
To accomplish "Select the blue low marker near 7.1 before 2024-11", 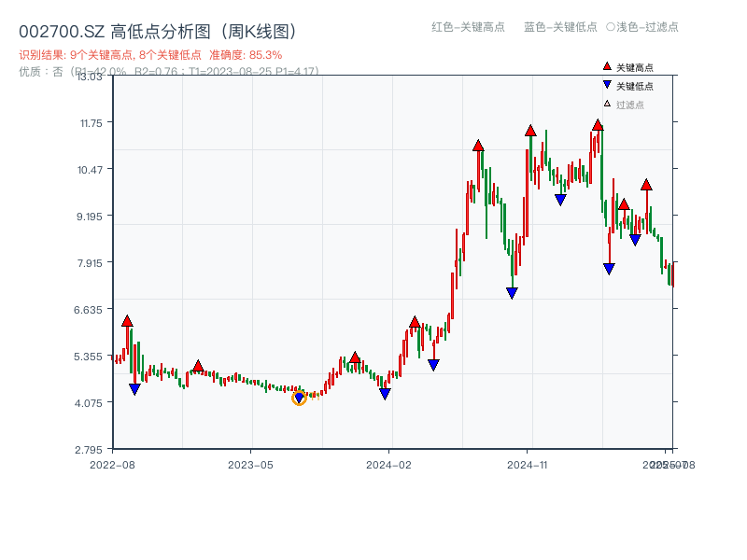I will coord(512,293).
